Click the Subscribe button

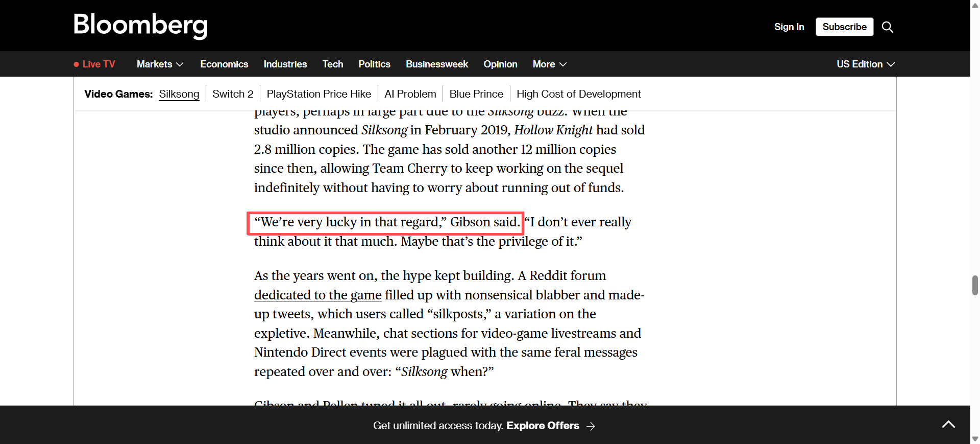844,27
